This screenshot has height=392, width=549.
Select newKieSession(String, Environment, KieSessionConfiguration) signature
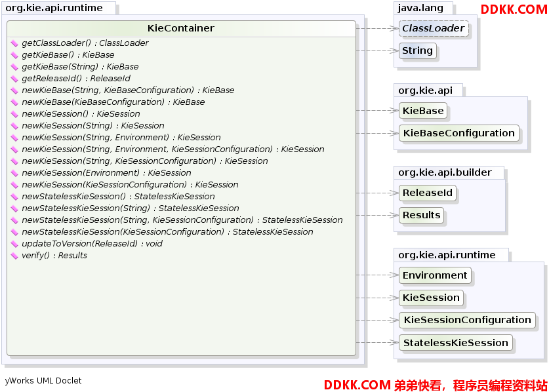tap(173, 149)
